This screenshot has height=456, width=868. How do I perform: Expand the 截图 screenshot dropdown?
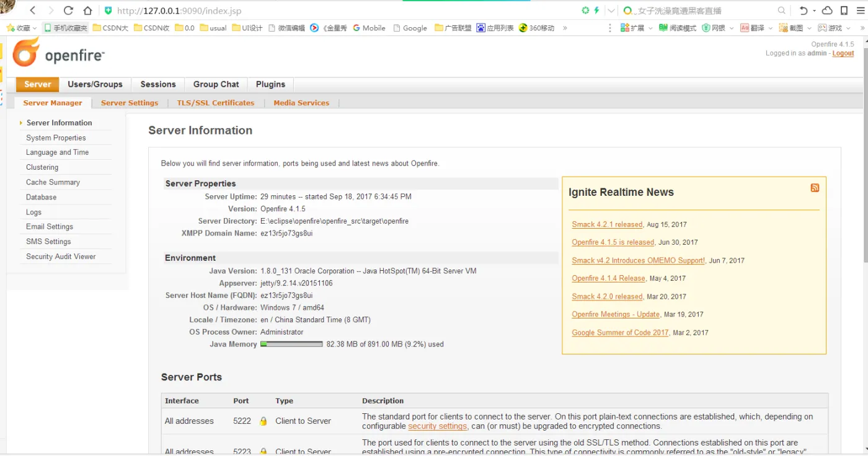[x=810, y=28]
